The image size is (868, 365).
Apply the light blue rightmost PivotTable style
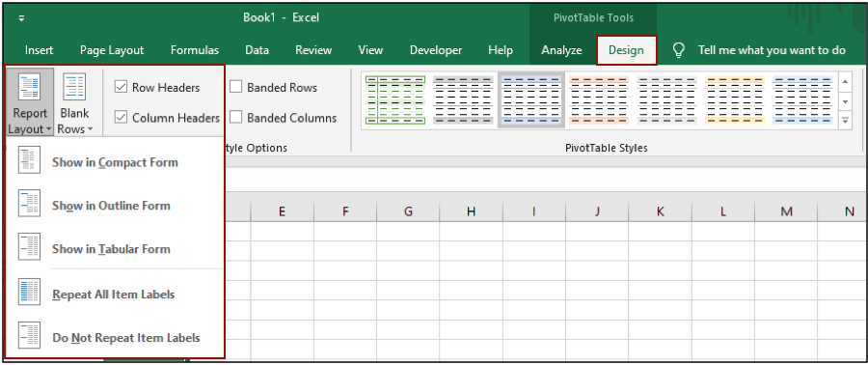coord(802,100)
